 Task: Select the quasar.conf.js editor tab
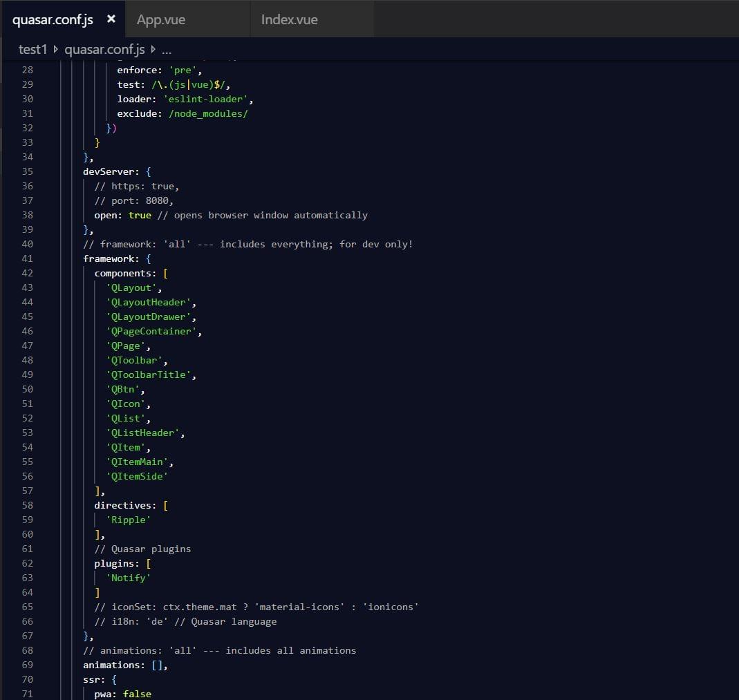[x=53, y=19]
